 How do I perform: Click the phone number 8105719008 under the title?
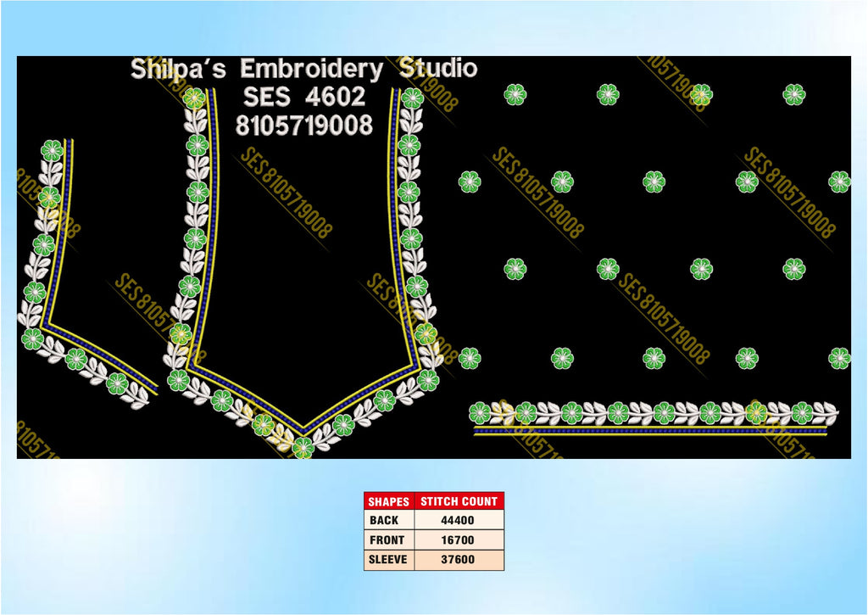point(304,126)
